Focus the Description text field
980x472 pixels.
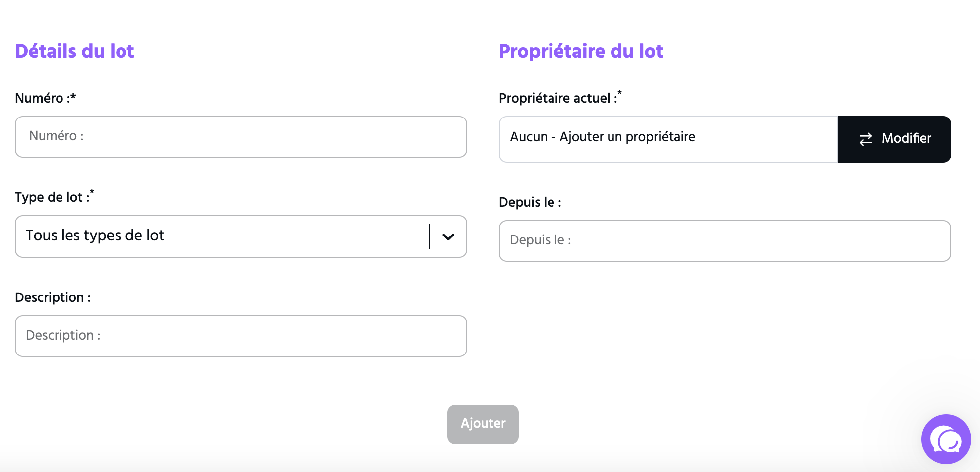click(241, 336)
